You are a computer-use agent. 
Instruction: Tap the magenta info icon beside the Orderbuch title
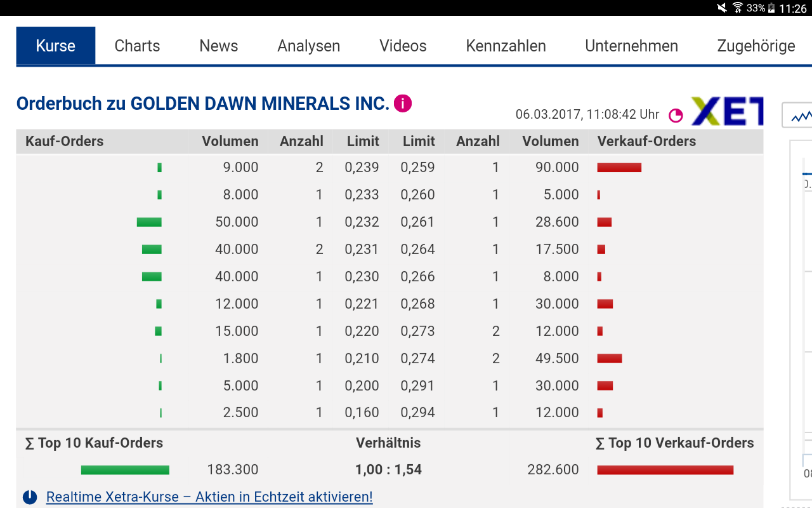[403, 104]
